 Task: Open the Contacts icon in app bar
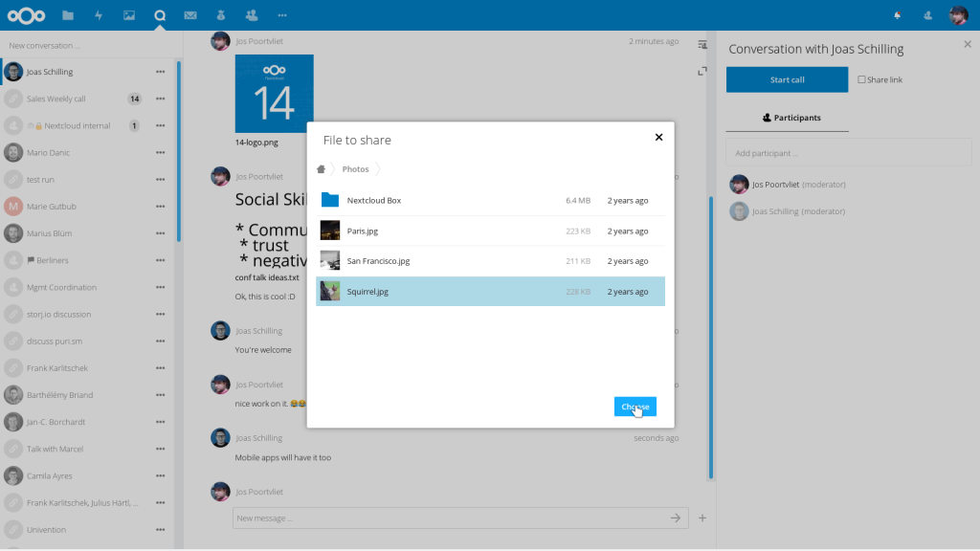tap(251, 15)
